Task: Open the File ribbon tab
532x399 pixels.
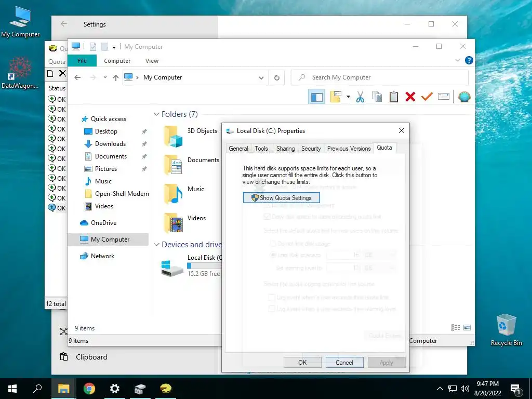Action: coord(82,61)
